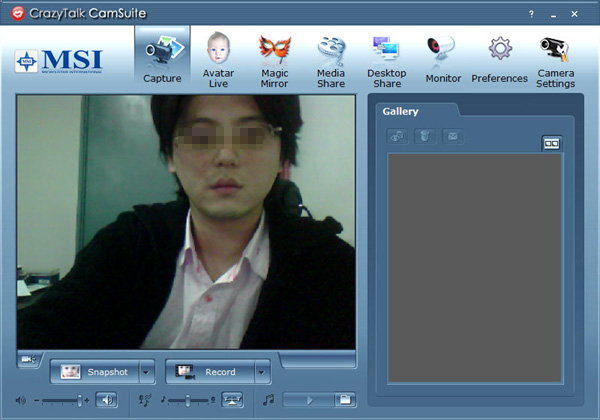600x420 pixels.
Task: Click the Gallery view-file button
Action: 397,136
